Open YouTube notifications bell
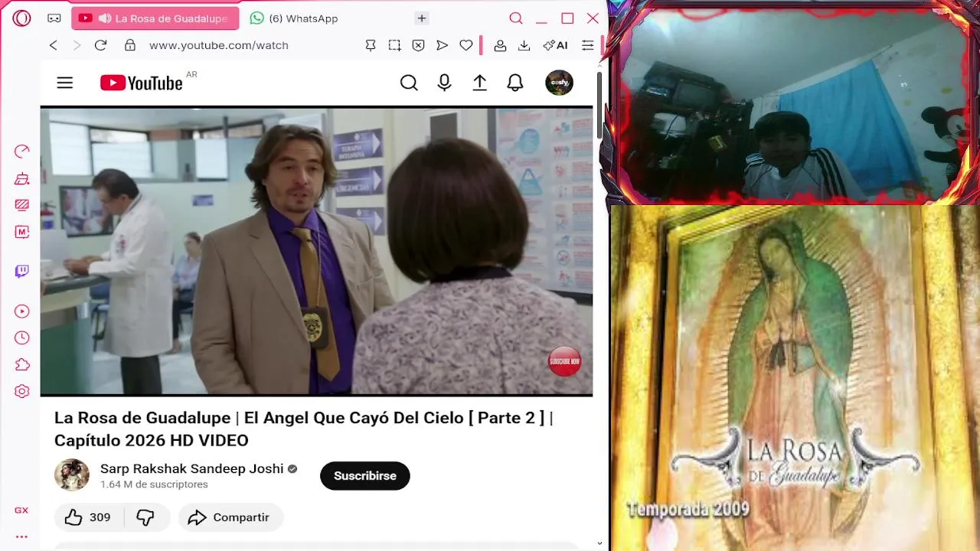This screenshot has height=551, width=980. (515, 83)
